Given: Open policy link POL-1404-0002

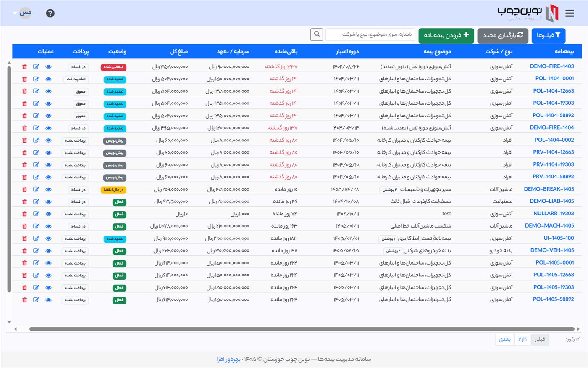Looking at the screenshot, I should pyautogui.click(x=554, y=140).
